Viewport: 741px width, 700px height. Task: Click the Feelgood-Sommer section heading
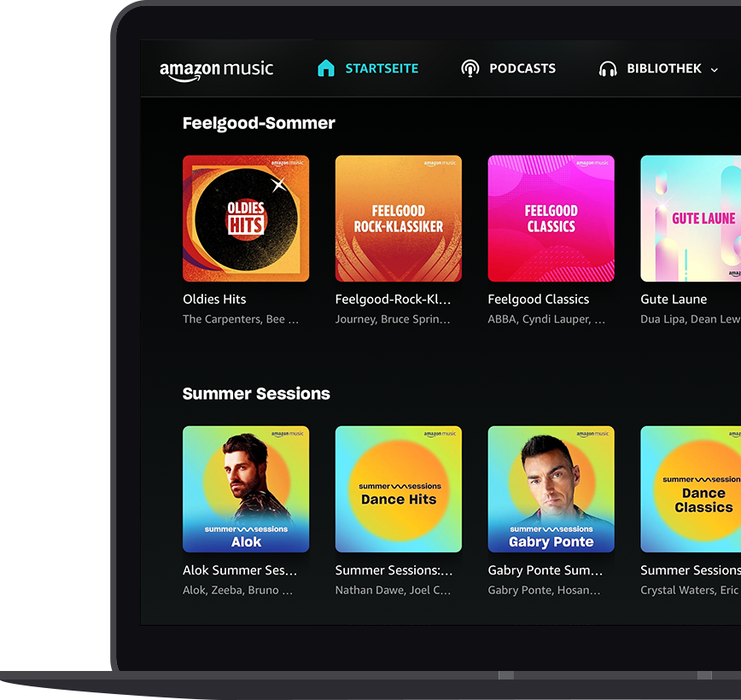(259, 123)
